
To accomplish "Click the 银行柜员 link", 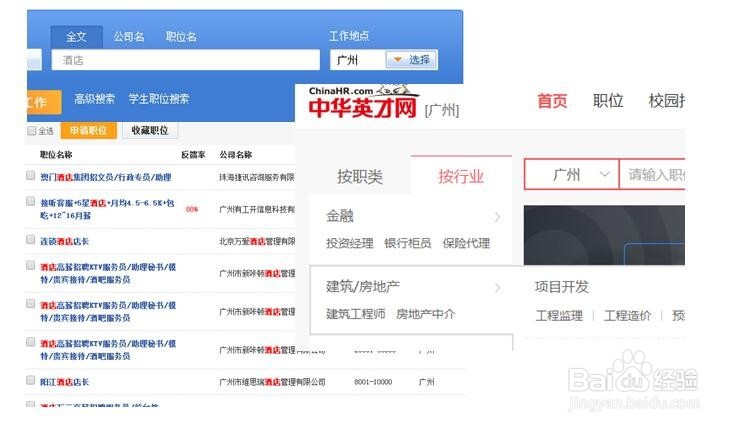I will (x=408, y=243).
